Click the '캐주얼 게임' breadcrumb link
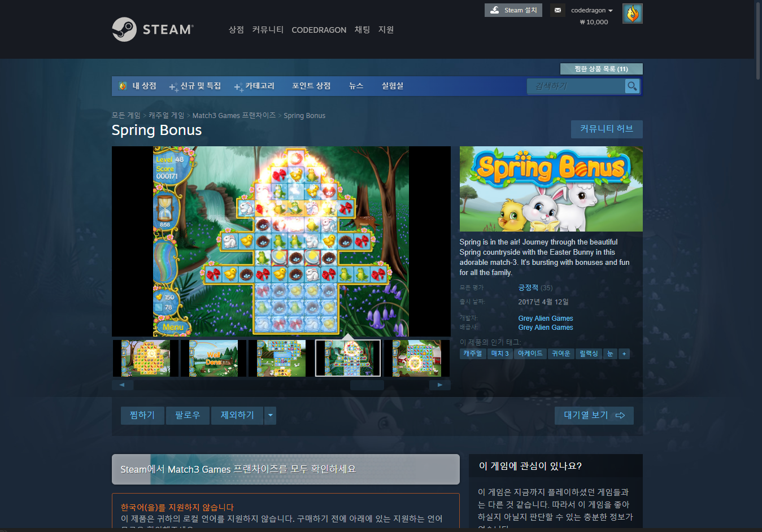The width and height of the screenshot is (762, 532). [166, 115]
